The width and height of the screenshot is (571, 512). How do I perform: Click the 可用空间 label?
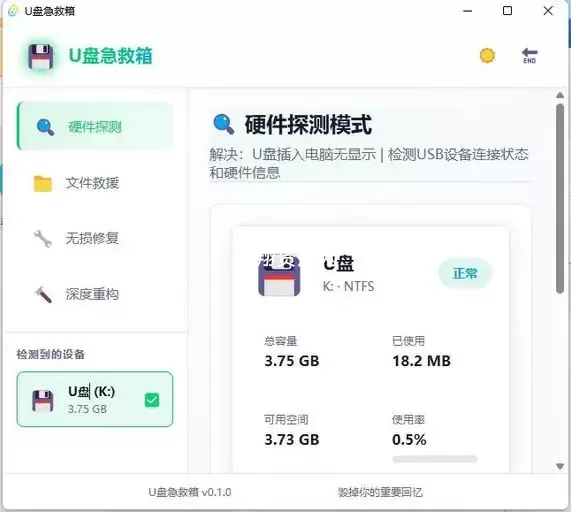(286, 420)
